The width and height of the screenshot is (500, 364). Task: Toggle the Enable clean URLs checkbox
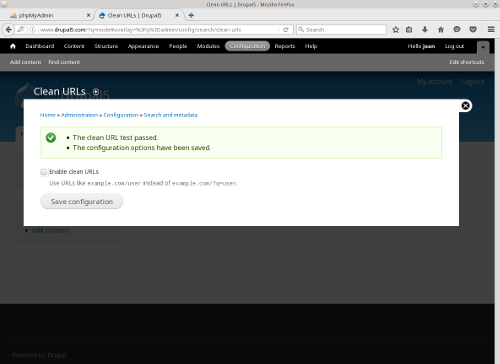click(x=44, y=172)
